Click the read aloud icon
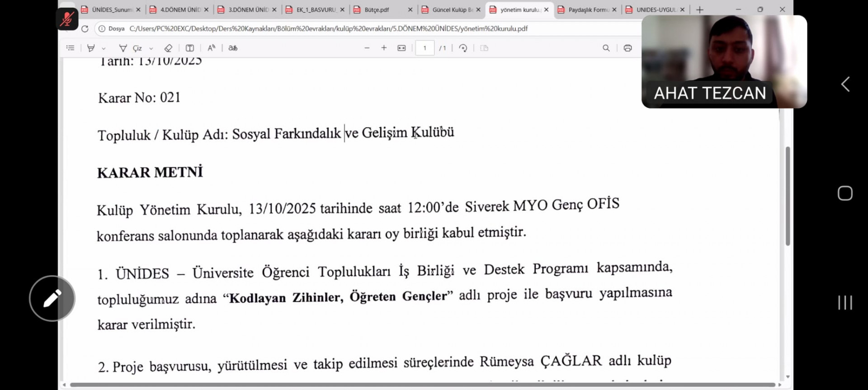The width and height of the screenshot is (868, 390). 211,48
